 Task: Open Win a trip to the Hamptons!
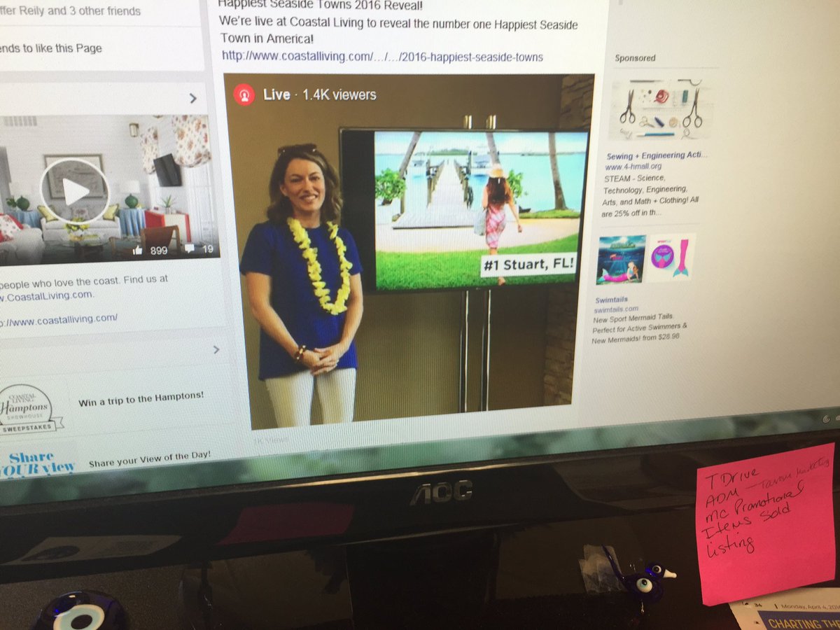[x=141, y=400]
